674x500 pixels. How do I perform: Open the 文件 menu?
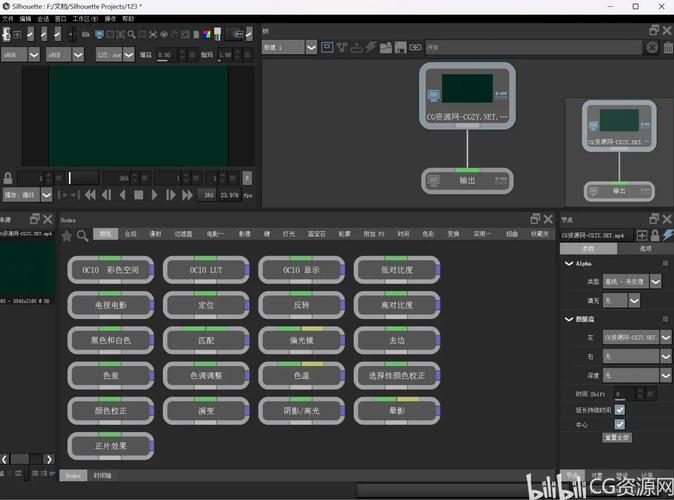coord(8,19)
